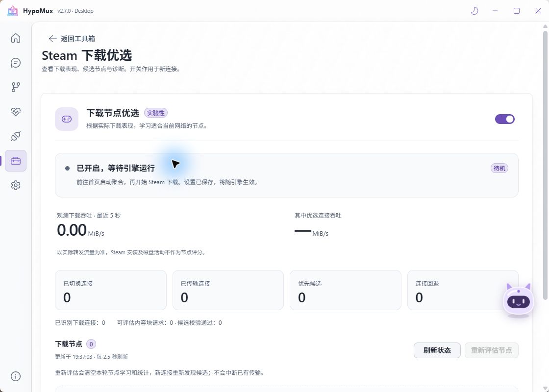The width and height of the screenshot is (549, 392).
Task: Click the scroll-up arrow of the scrollbar
Action: click(x=545, y=26)
